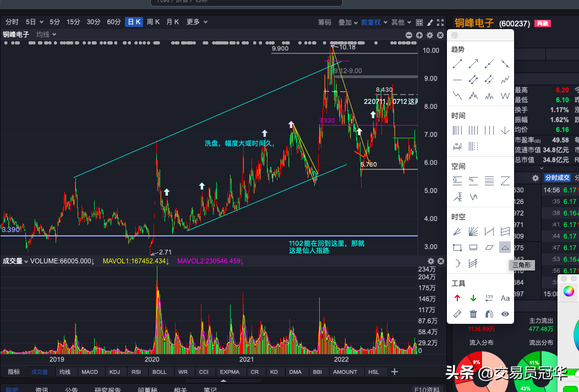Click the 两融 badge beside stock name
The image size is (579, 392).
pos(543,24)
